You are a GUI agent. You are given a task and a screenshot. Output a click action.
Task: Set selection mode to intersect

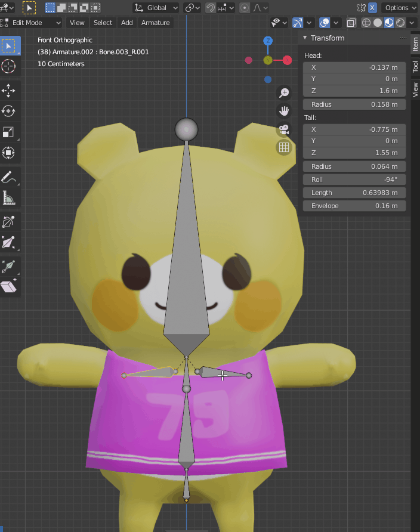tap(95, 8)
